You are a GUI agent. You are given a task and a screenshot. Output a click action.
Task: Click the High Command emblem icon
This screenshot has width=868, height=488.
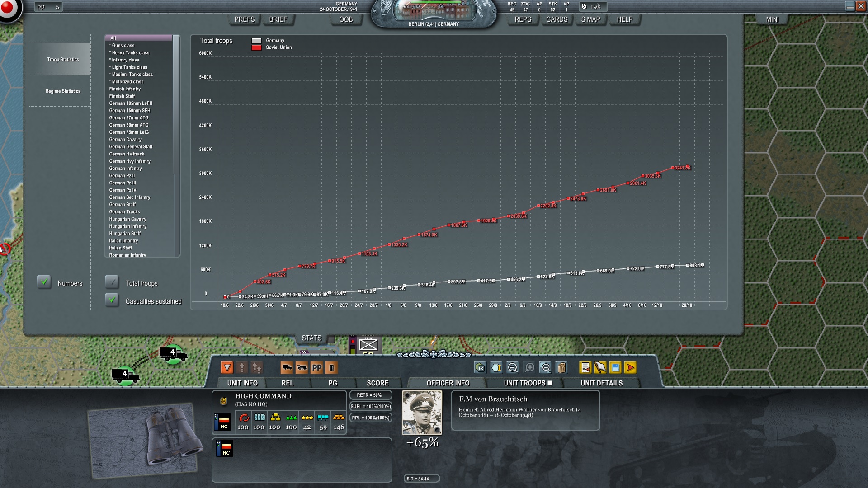point(223,400)
